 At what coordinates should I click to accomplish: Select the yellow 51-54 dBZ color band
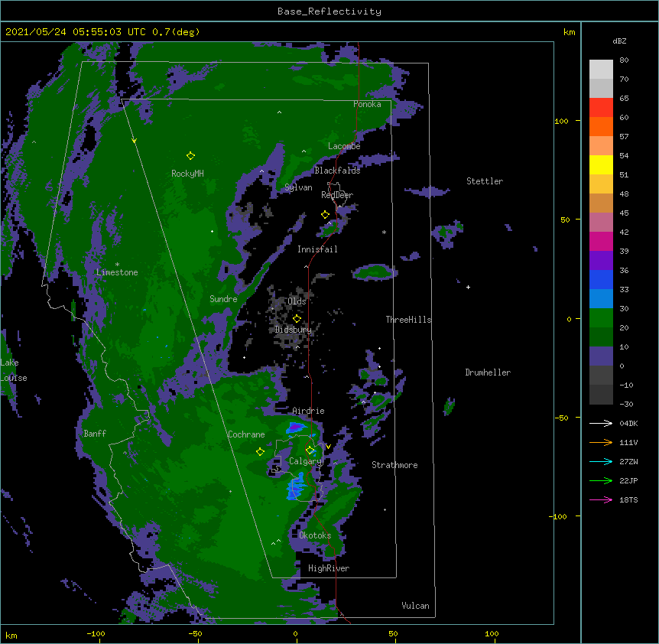coord(601,164)
